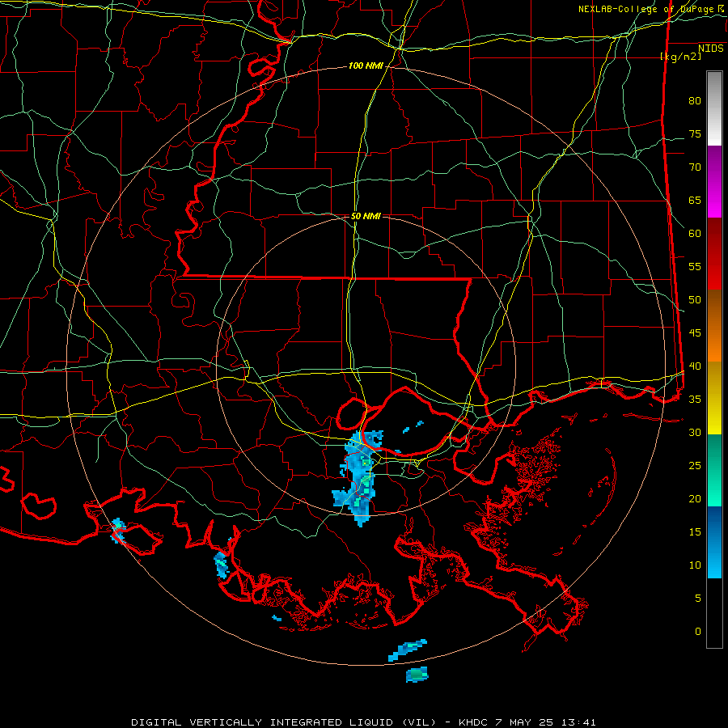Click the 30 value on the scale
The width and height of the screenshot is (728, 728).
point(695,432)
